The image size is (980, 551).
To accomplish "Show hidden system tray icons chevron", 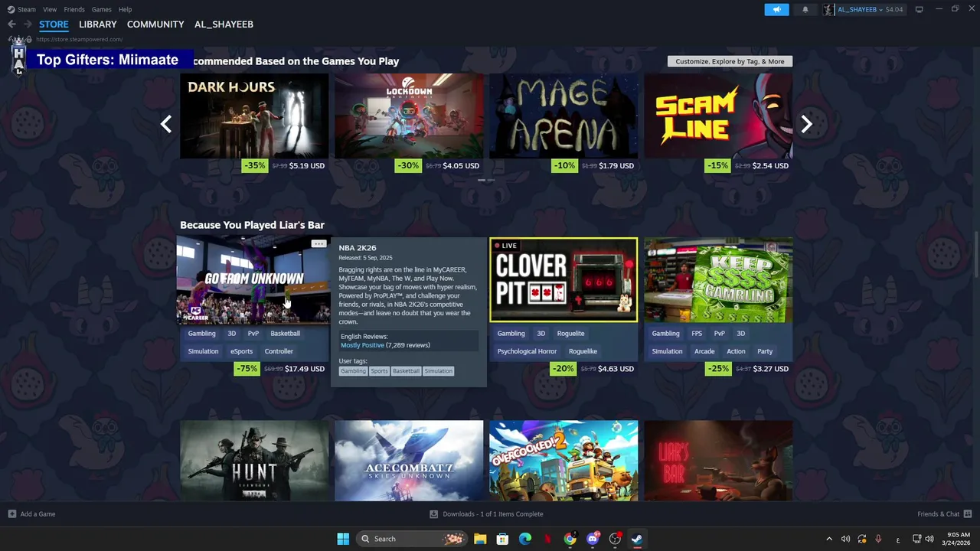I will 829,539.
